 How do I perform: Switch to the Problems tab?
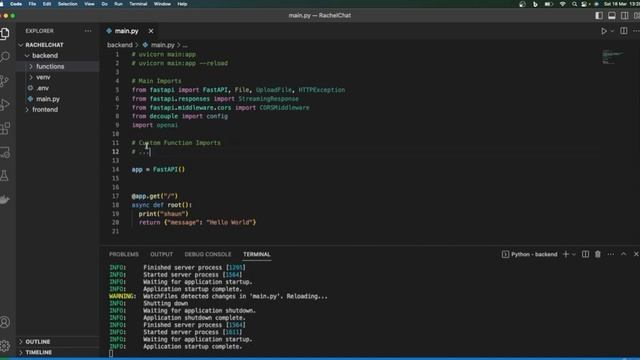(124, 254)
